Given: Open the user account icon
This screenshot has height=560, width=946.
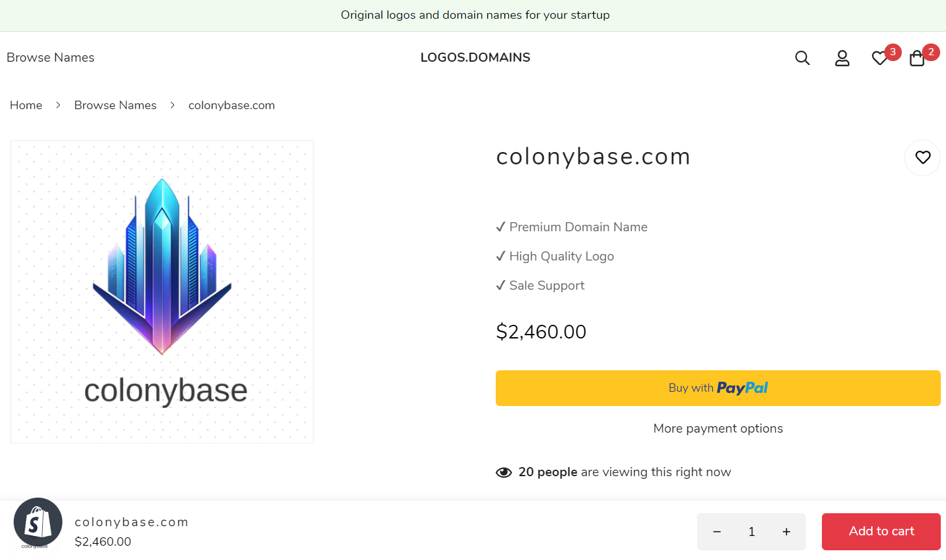Looking at the screenshot, I should 842,58.
